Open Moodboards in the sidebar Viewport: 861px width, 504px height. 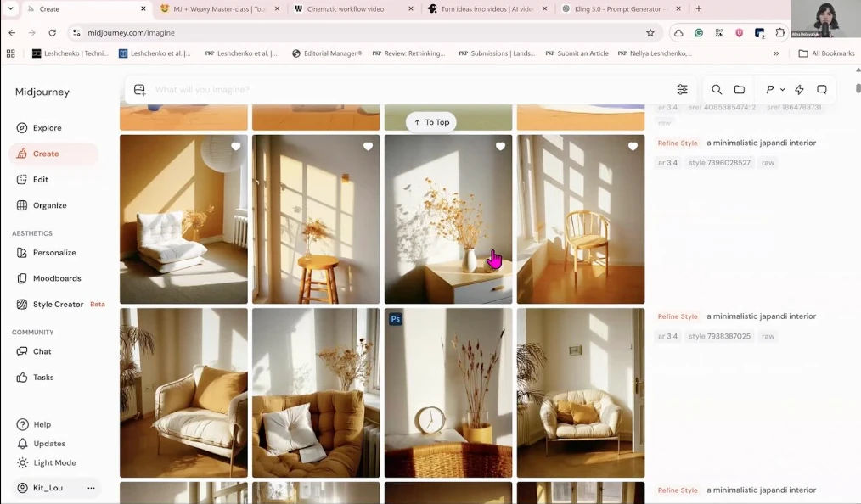56,278
